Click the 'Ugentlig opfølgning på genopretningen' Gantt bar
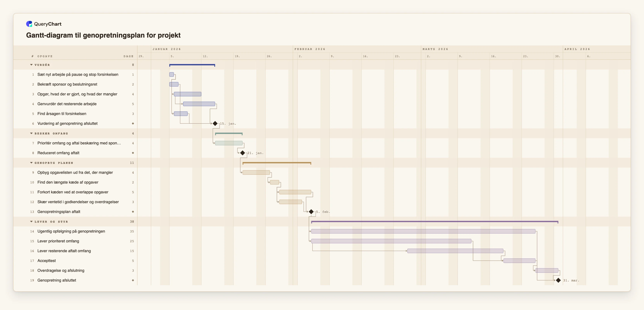Viewport: 644px width, 310px height. coord(423,231)
